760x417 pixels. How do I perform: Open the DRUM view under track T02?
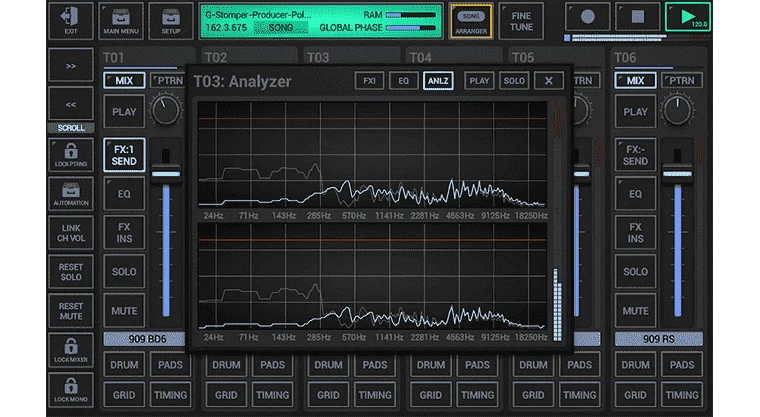[x=226, y=365]
